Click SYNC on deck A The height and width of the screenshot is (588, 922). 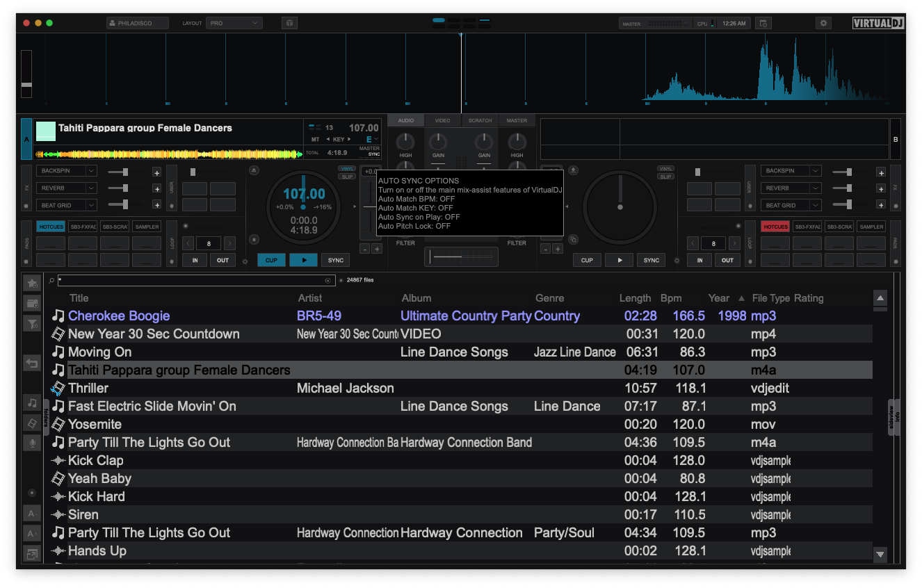(x=336, y=261)
